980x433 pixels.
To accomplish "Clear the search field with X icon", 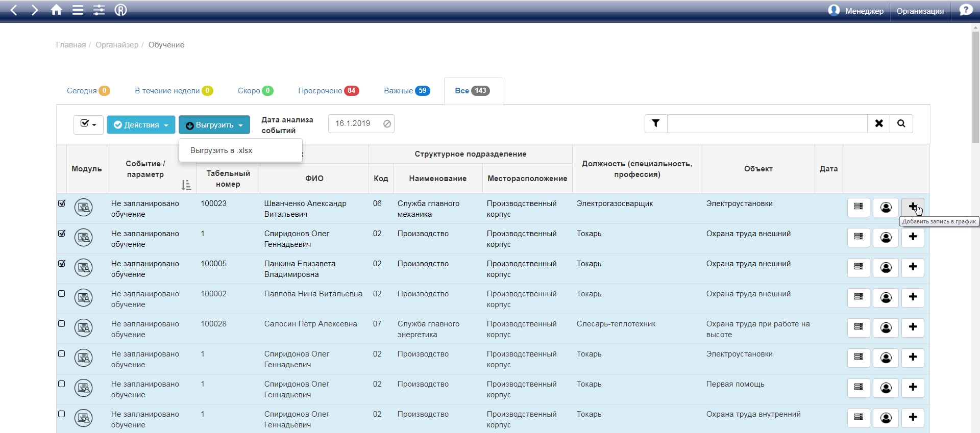I will pos(879,123).
